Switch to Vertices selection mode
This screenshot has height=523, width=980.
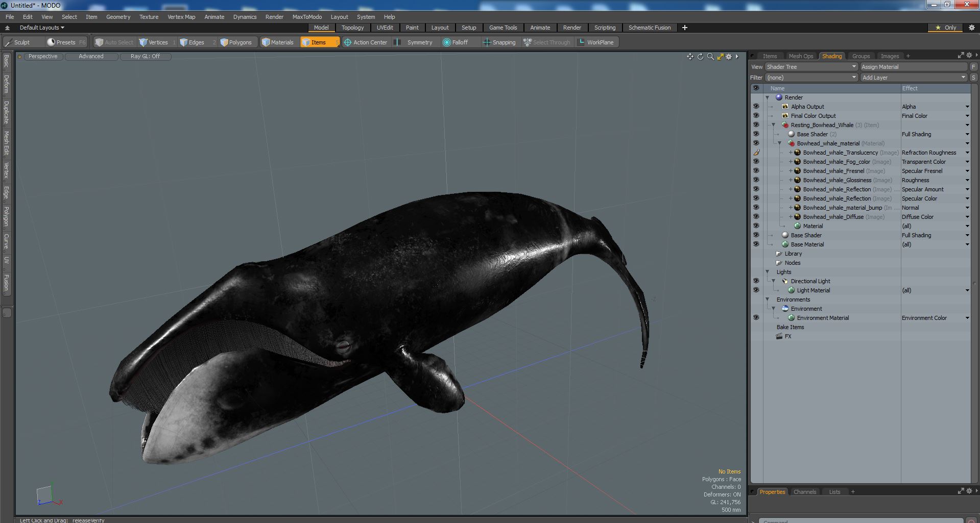tap(158, 42)
